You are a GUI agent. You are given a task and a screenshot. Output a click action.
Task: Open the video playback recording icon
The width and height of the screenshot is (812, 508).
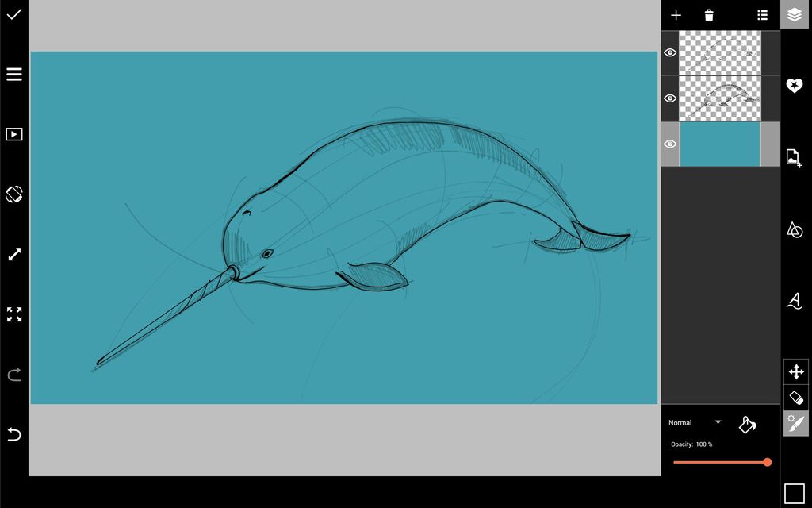14,134
